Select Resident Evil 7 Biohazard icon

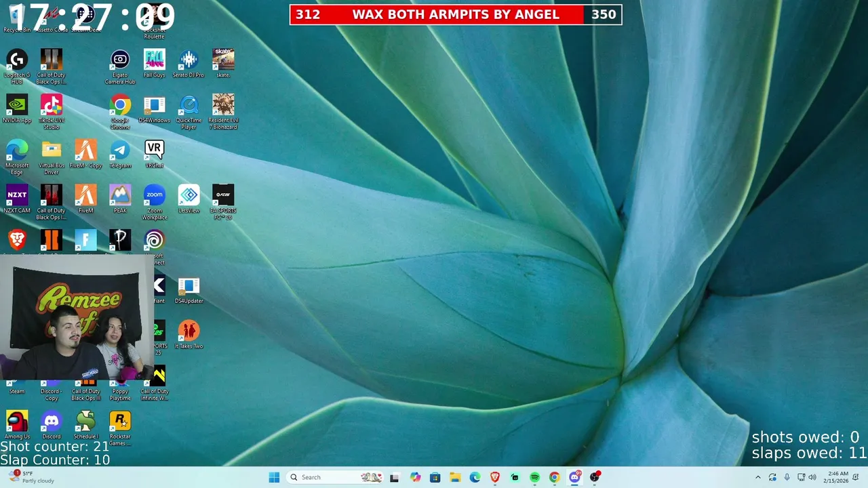point(223,112)
